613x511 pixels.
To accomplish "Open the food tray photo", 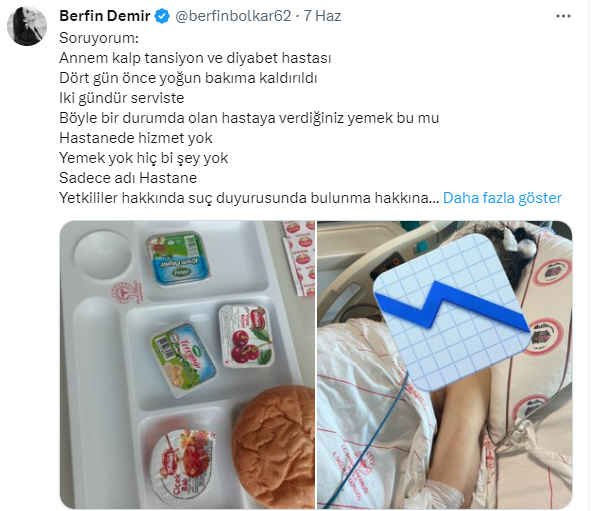I will (x=187, y=364).
